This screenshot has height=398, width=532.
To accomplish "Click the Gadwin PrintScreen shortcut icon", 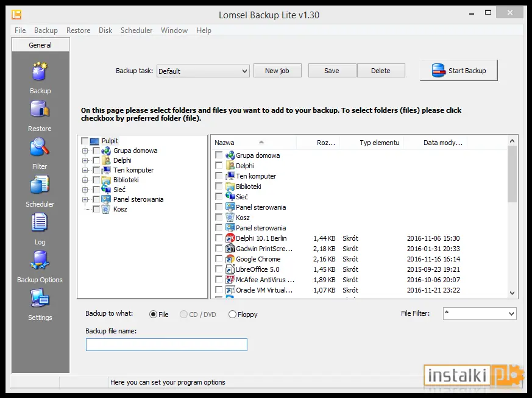I will [x=230, y=249].
